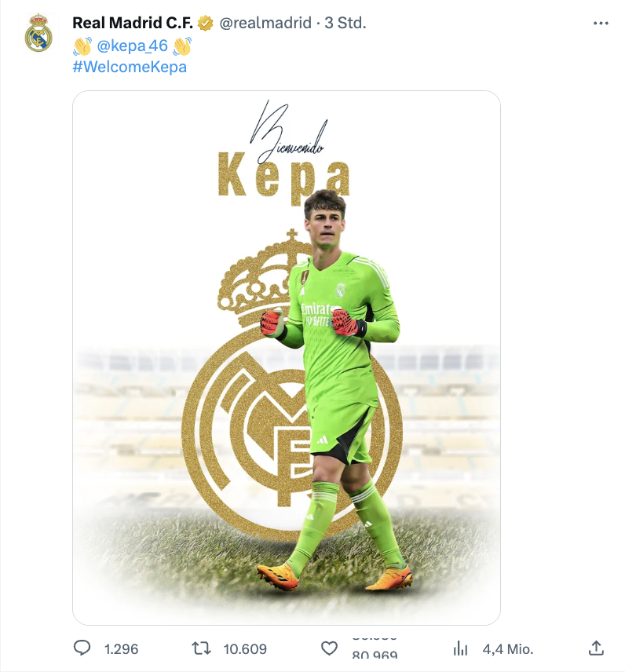The width and height of the screenshot is (625, 672).
Task: Click the waving hands emoji after @kepa_46
Action: (x=182, y=46)
